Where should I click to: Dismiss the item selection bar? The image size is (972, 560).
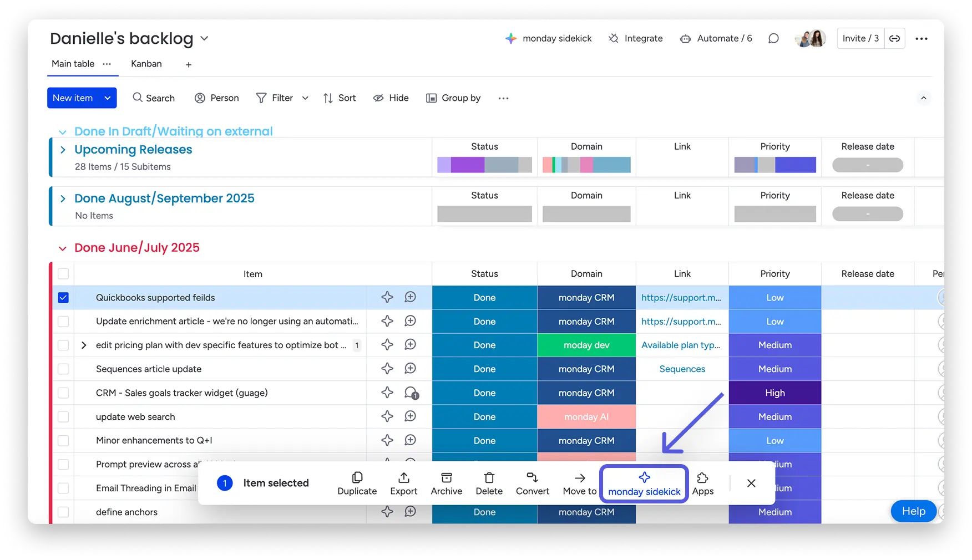coord(751,483)
